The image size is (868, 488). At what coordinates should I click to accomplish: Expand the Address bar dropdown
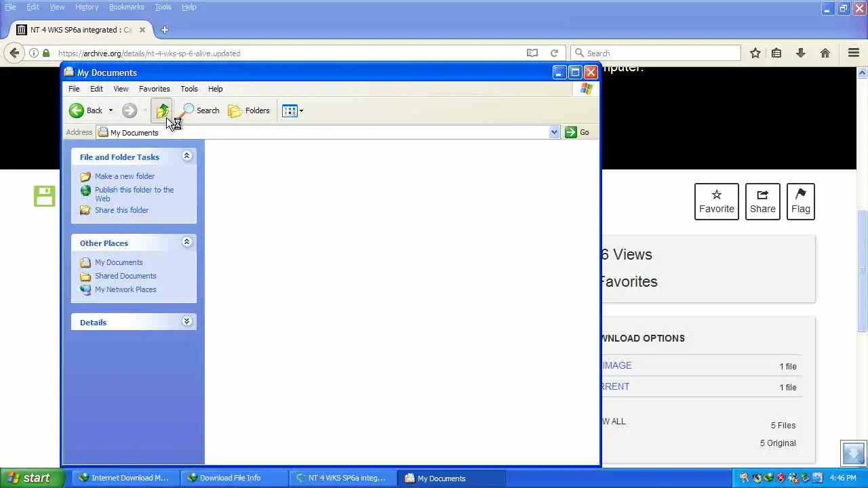point(554,132)
